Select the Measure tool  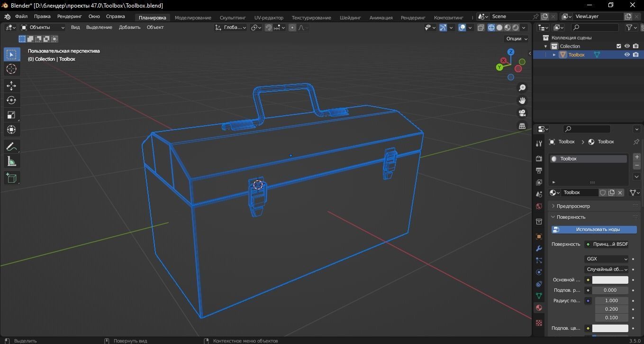click(x=11, y=161)
